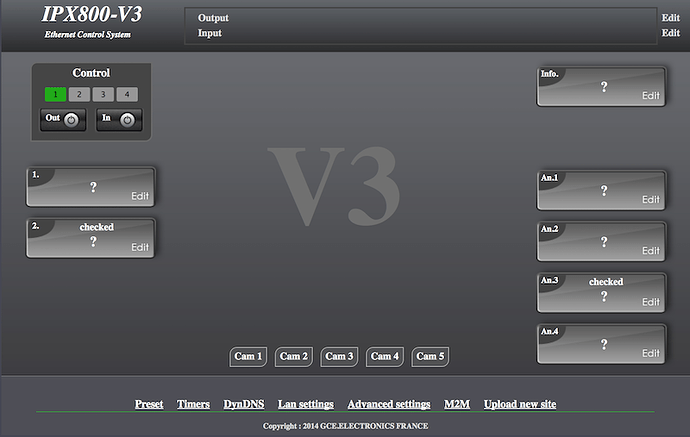Image resolution: width=690 pixels, height=437 pixels.
Task: Open the Preset page
Action: (149, 404)
